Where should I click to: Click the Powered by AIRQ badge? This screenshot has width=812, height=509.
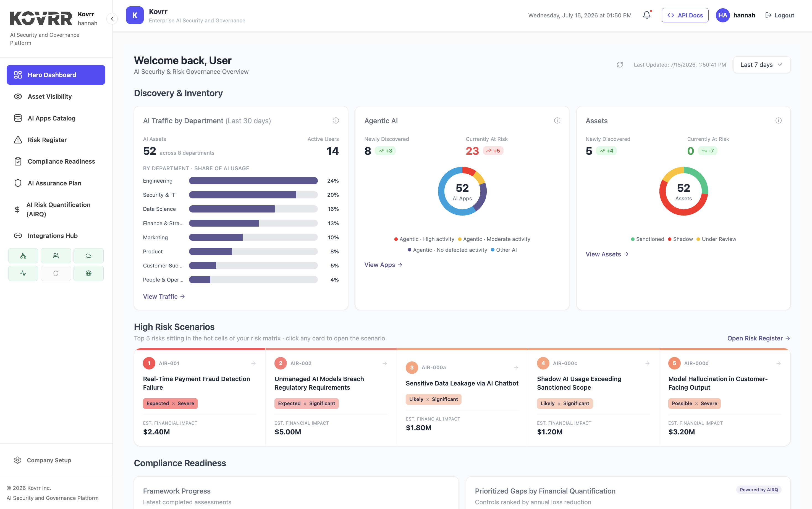[x=759, y=490]
